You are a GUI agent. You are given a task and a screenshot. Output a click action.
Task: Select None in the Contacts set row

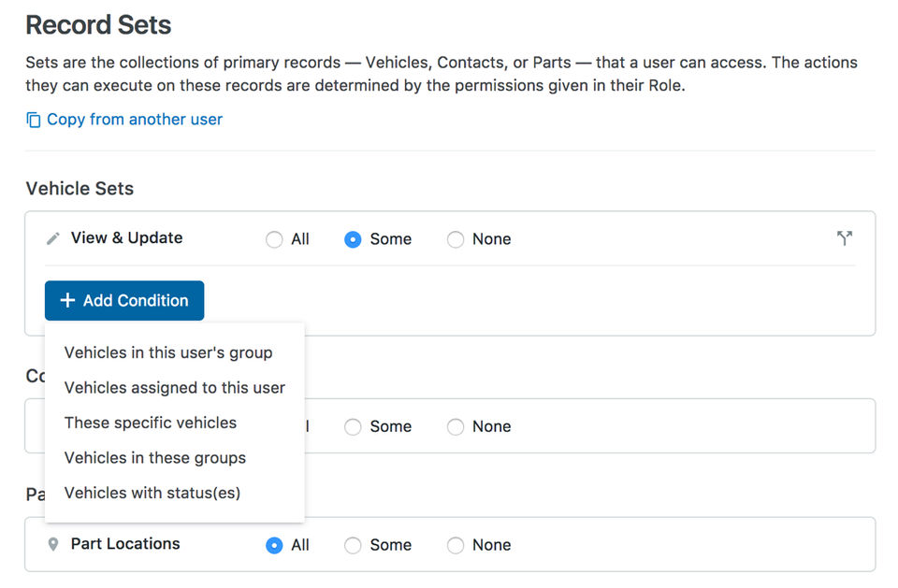(456, 427)
